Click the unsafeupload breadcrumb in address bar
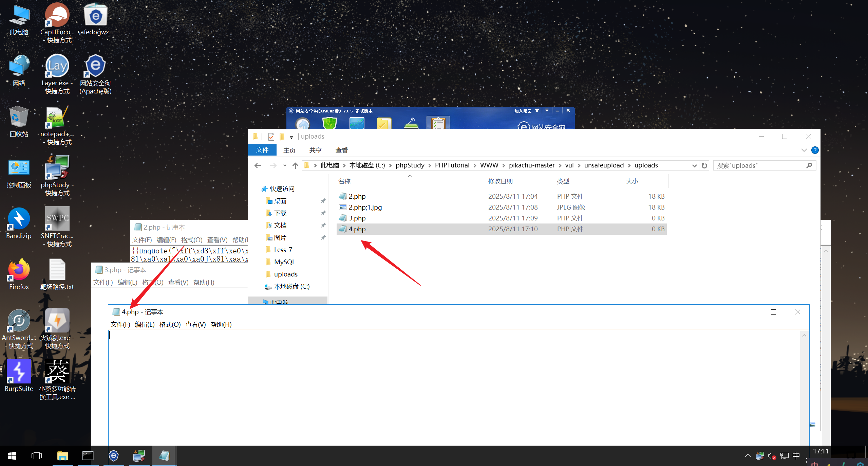 tap(604, 165)
